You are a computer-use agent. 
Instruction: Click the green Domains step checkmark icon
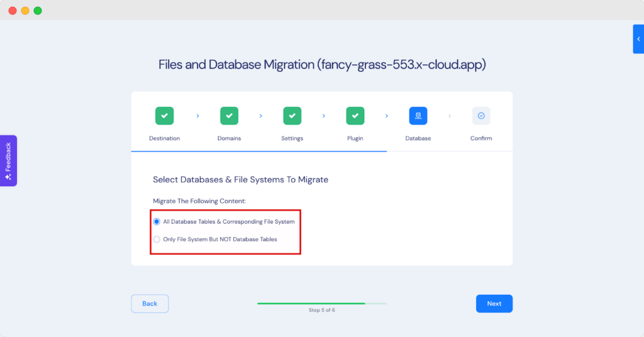click(x=229, y=116)
